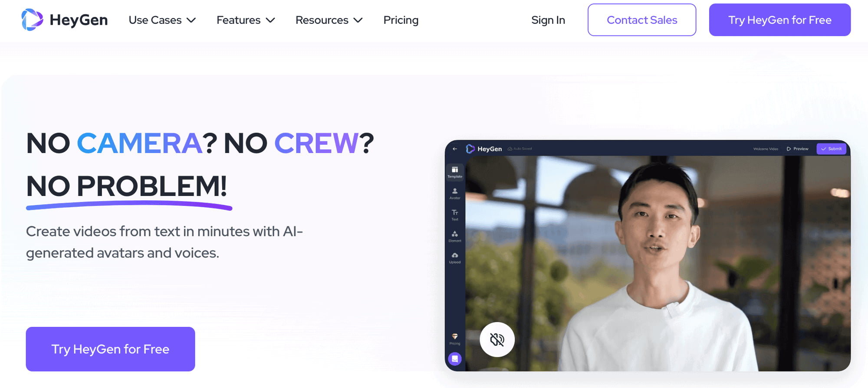Click the Create videos from text subtitle

click(x=164, y=242)
